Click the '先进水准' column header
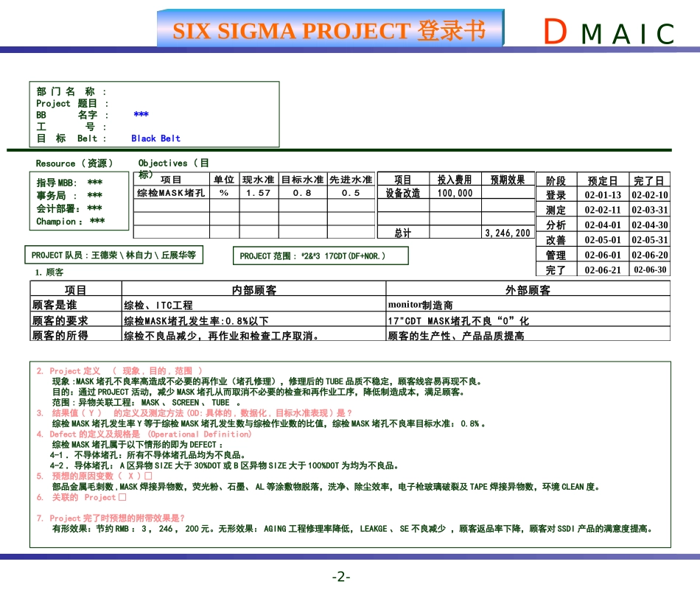The width and height of the screenshot is (700, 595). (x=351, y=179)
